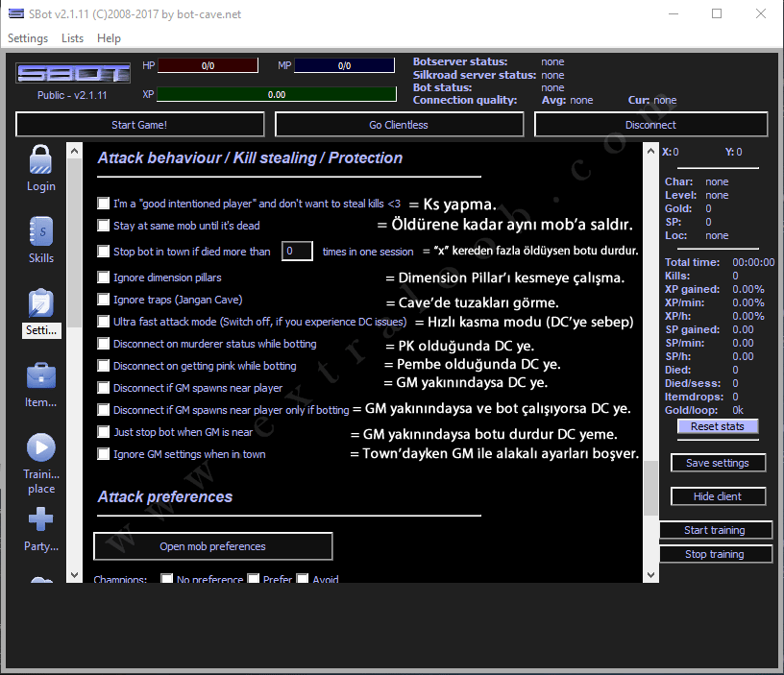Select Champions Prefer option
Viewport: 784px width, 675px height.
pos(254,579)
